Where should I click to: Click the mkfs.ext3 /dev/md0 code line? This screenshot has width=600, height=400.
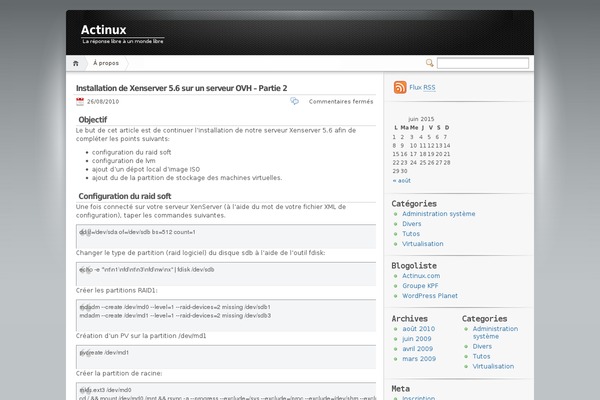tap(105, 390)
